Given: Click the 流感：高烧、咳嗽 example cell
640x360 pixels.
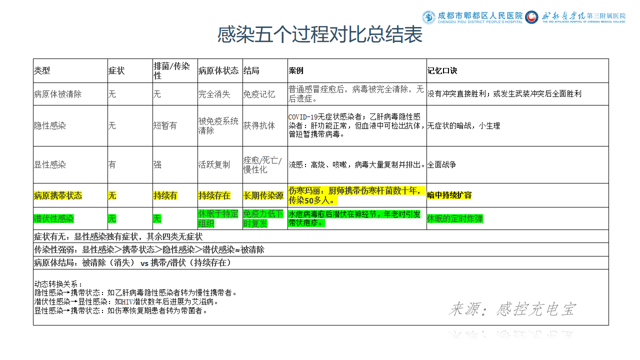Looking at the screenshot, I should coord(357,164).
